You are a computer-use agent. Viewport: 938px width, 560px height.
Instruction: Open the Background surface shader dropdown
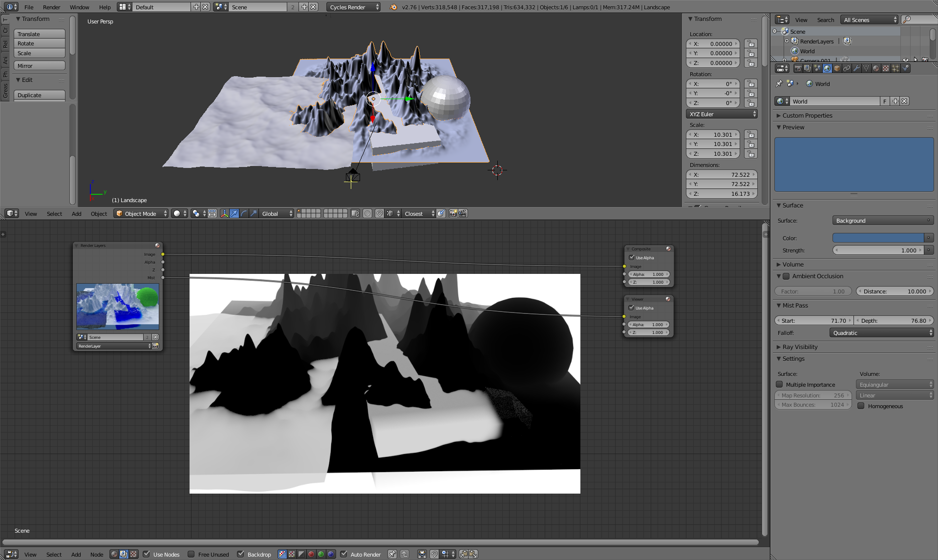tap(883, 220)
